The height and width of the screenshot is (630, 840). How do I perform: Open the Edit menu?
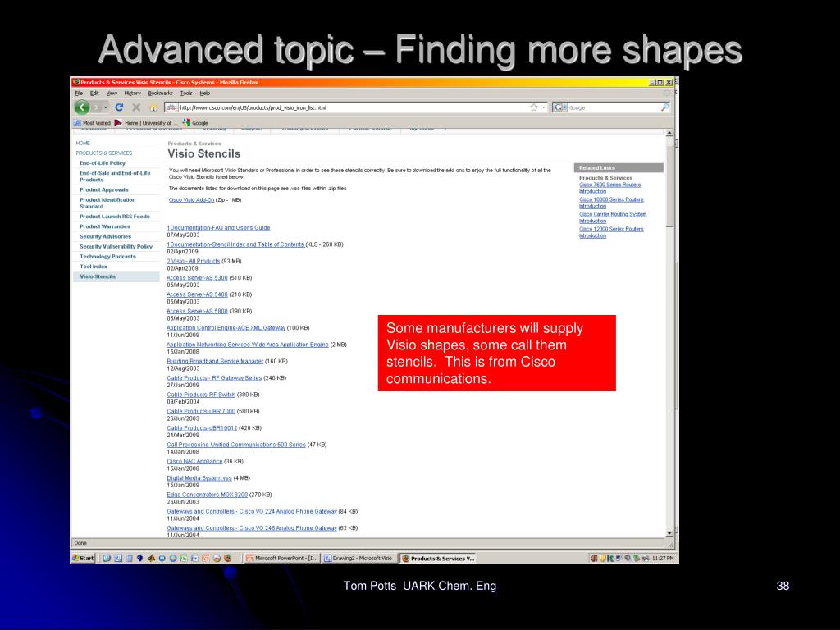[94, 93]
